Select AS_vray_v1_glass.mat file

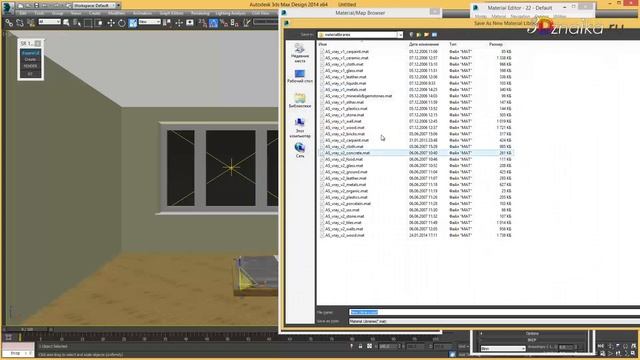coord(344,71)
